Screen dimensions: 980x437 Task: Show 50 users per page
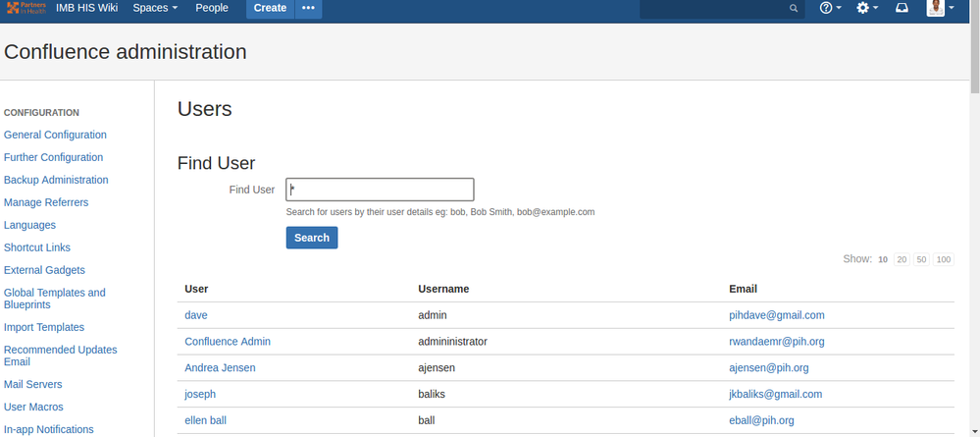click(921, 259)
